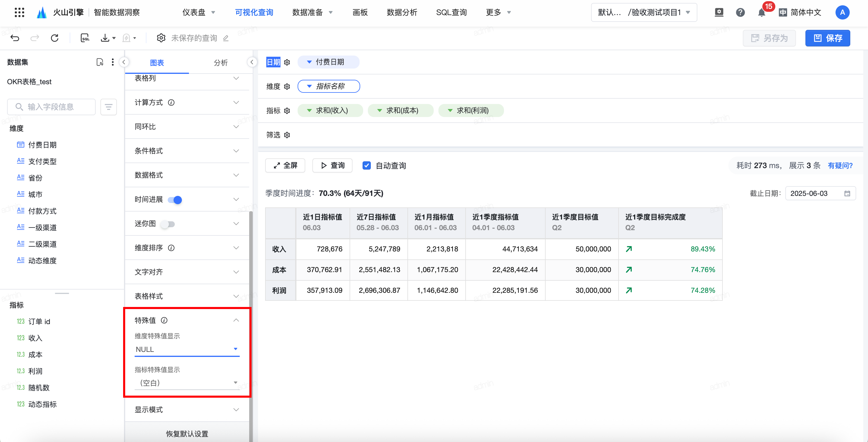
Task: Run the 查询 button
Action: pyautogui.click(x=332, y=165)
